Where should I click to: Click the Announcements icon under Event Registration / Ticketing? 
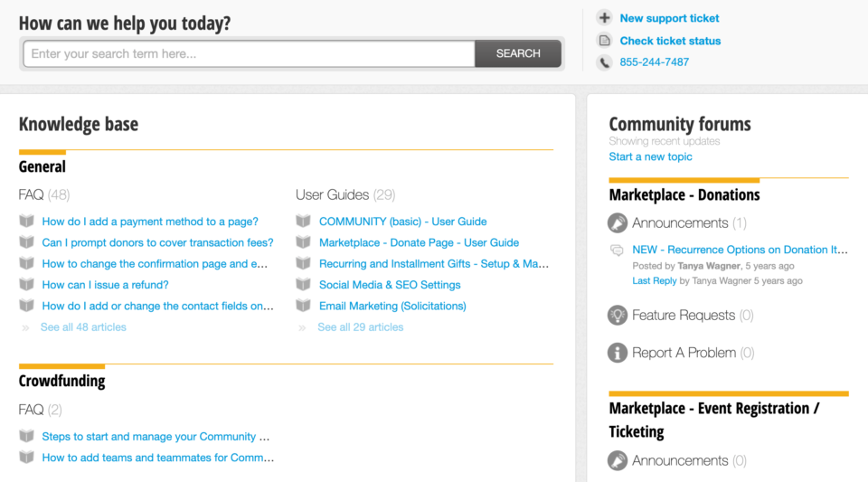coord(618,460)
